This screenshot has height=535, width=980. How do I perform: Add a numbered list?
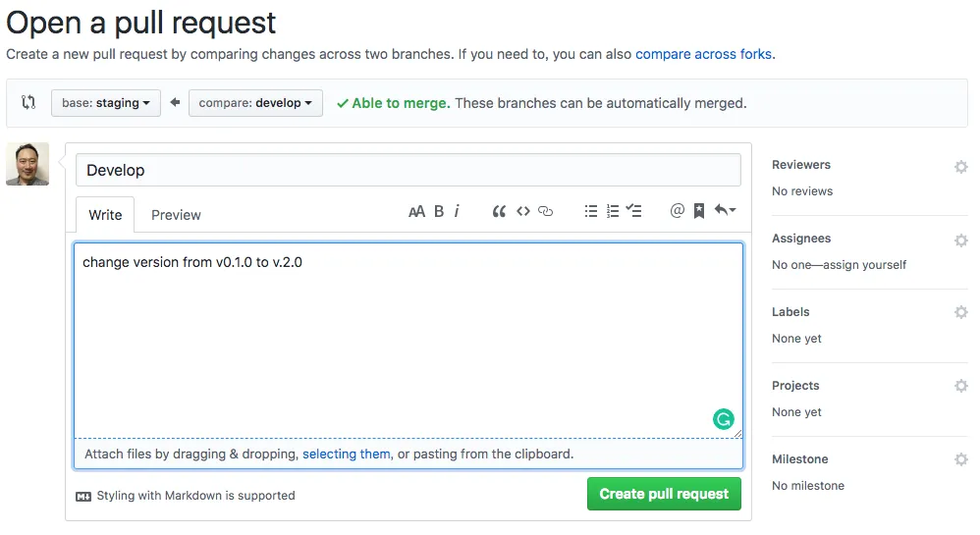tap(613, 211)
